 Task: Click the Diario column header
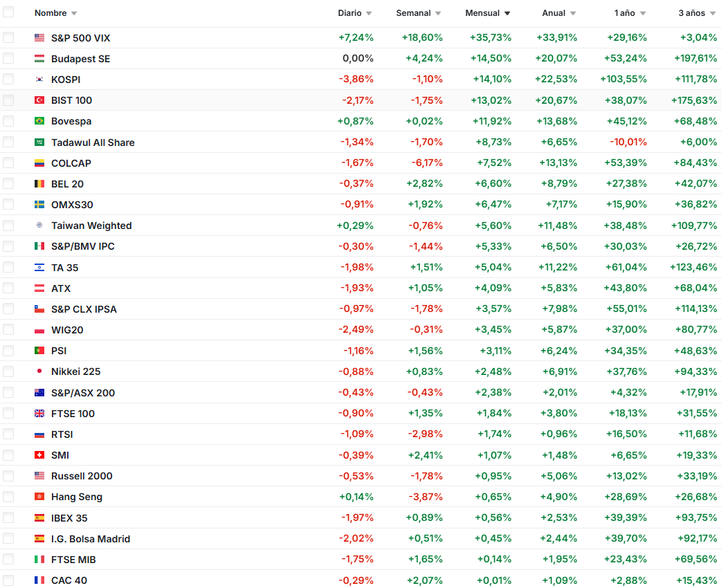point(350,13)
